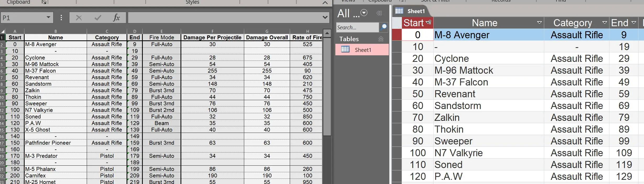Select the 'Burst 2rnd' cell in Excel
This screenshot has height=184, width=644.
click(x=162, y=110)
